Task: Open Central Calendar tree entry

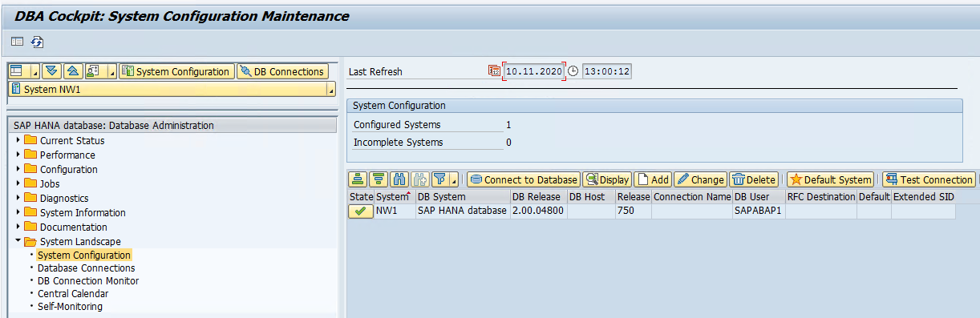Action: [x=73, y=293]
